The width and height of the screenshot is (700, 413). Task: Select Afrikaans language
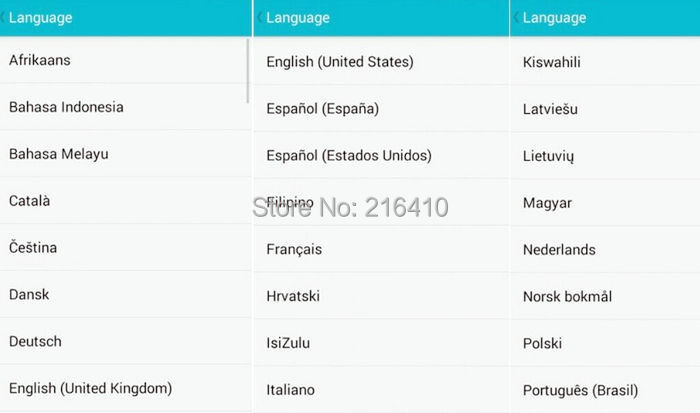[x=40, y=61]
